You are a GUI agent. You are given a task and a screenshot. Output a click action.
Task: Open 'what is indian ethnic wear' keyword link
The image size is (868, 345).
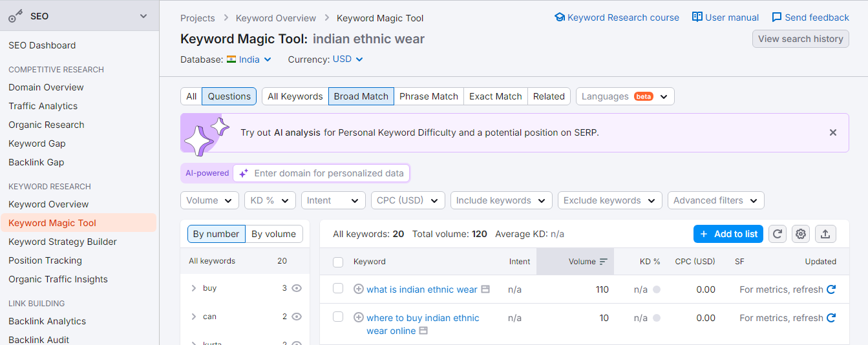point(422,289)
